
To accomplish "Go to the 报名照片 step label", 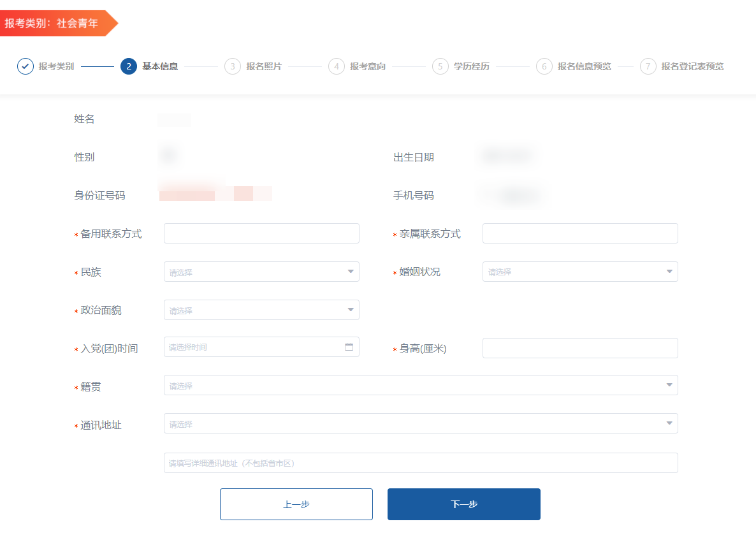I will click(x=264, y=66).
